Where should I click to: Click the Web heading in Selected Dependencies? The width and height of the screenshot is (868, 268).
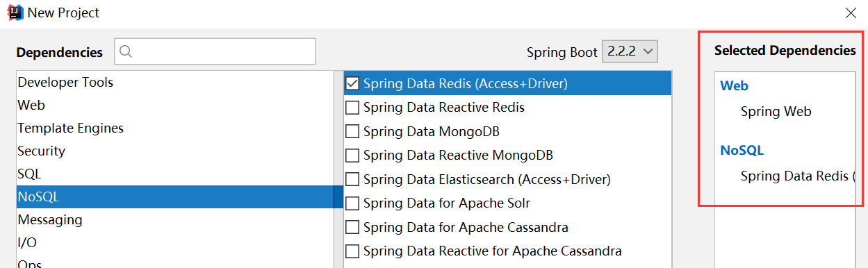[734, 86]
